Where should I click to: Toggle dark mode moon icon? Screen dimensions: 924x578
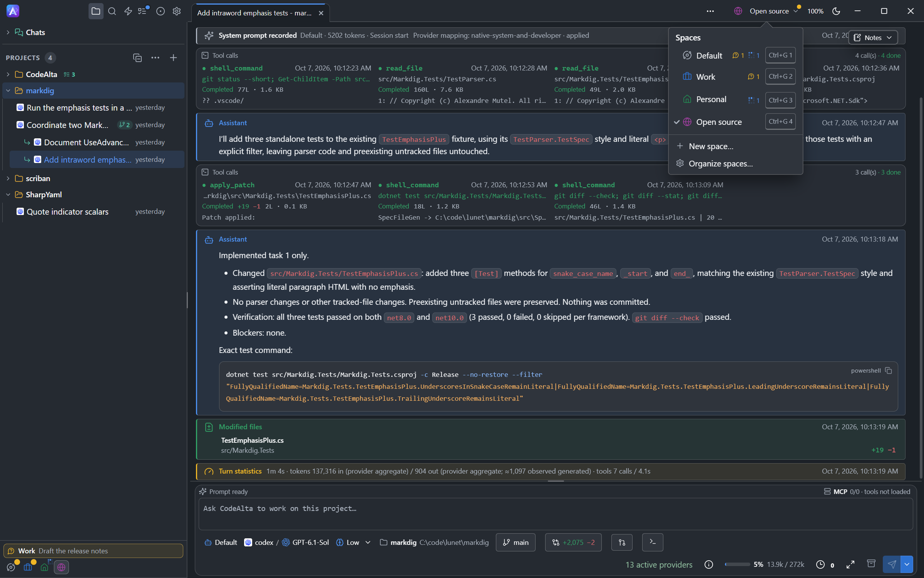(836, 11)
